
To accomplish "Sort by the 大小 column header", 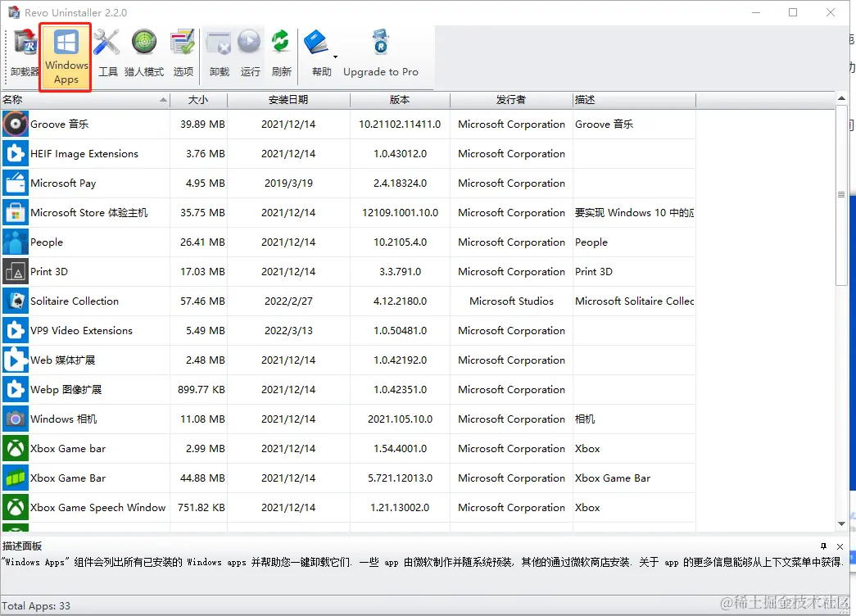I will click(198, 100).
